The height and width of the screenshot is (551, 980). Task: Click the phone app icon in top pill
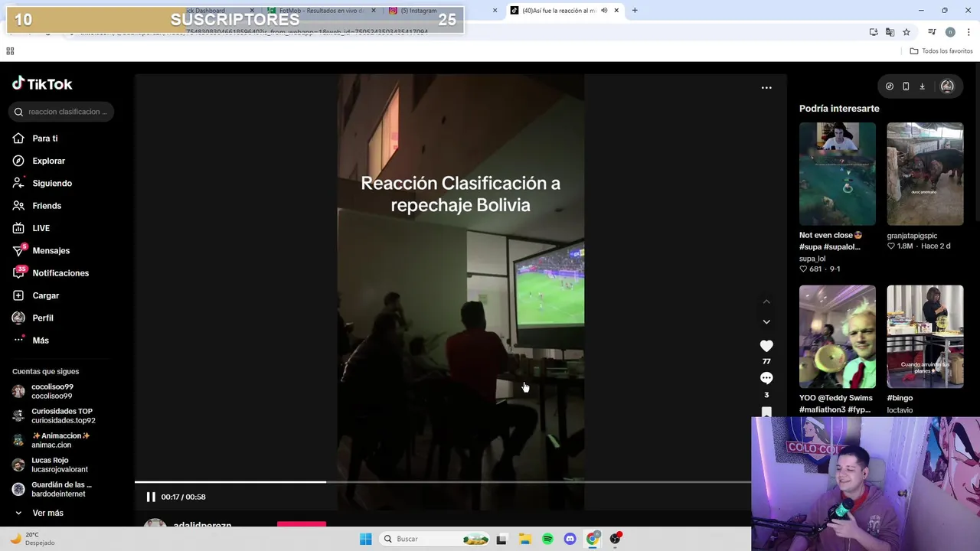pos(906,86)
